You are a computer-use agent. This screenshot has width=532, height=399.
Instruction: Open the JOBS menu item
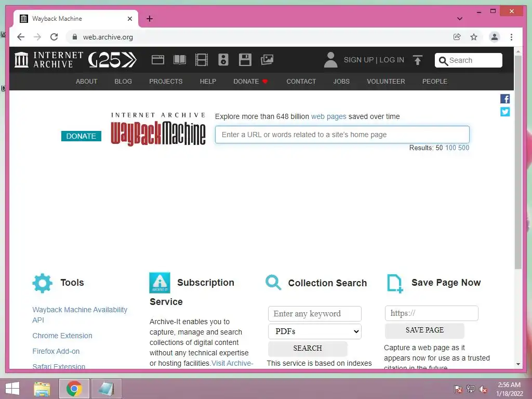click(x=341, y=82)
